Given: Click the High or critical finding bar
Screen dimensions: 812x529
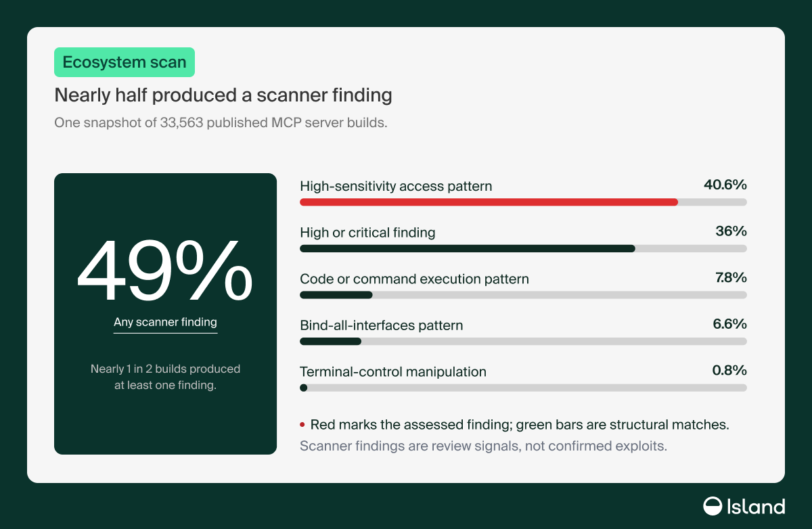Looking at the screenshot, I should pyautogui.click(x=468, y=248).
